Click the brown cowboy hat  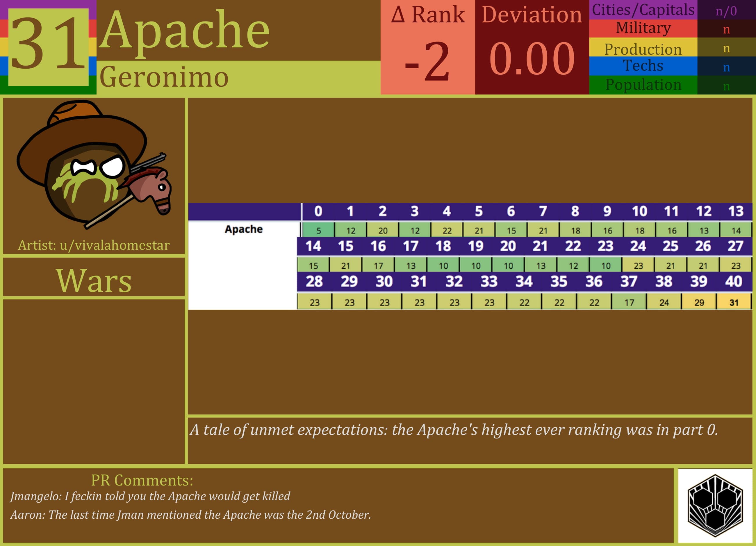[x=80, y=133]
